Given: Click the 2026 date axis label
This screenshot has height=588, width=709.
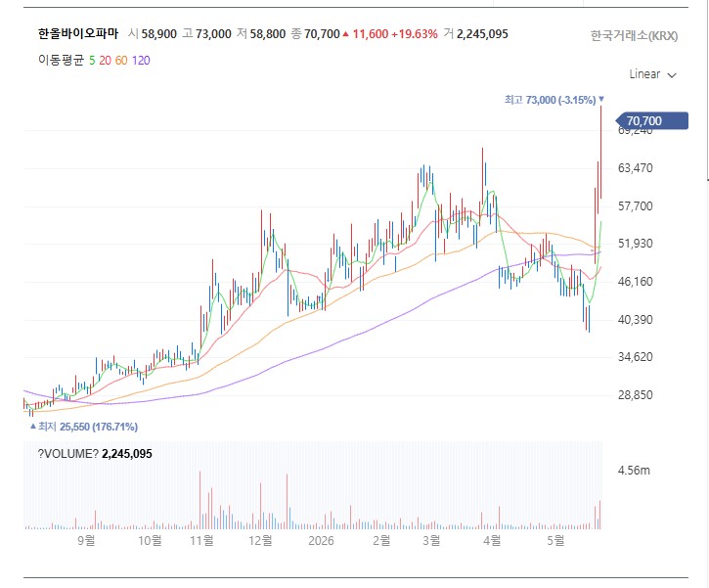Looking at the screenshot, I should [x=321, y=540].
